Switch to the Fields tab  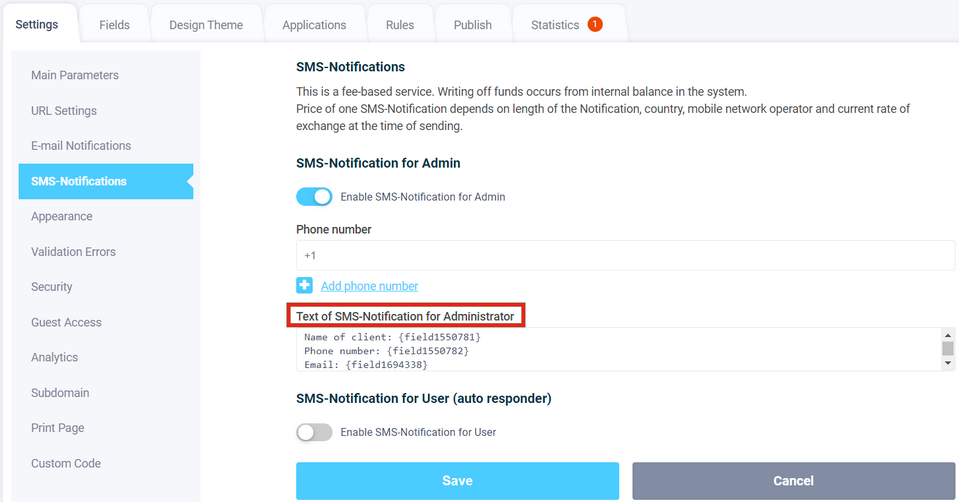pos(114,25)
